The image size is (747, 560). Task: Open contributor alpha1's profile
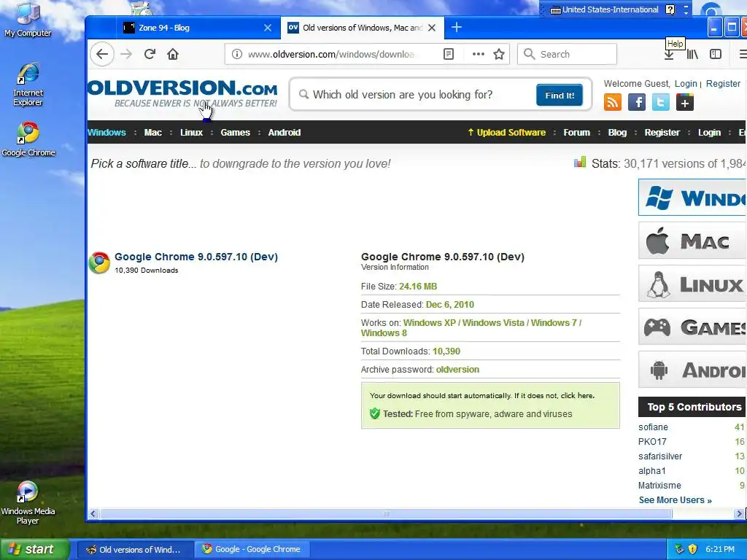(x=651, y=471)
